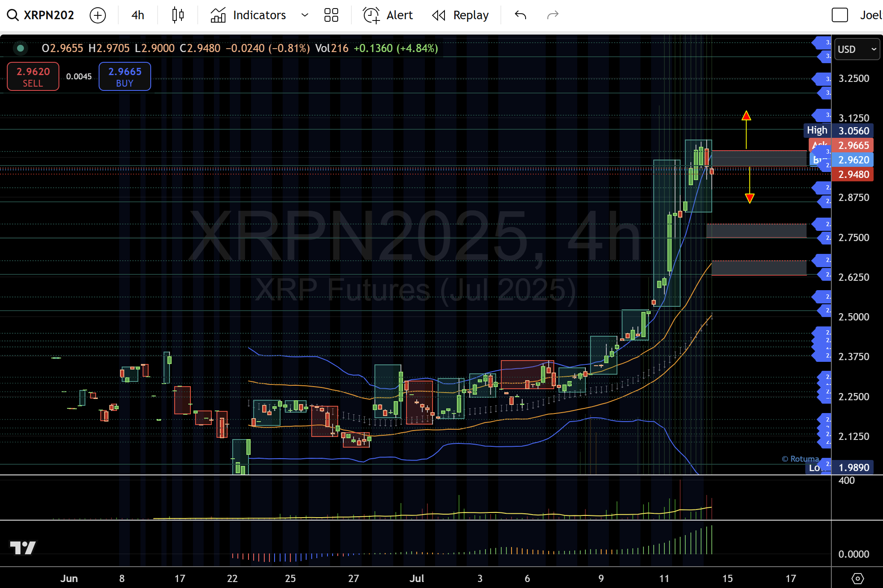Click the compare symbol plus icon
Viewport: 883px width, 588px height.
coord(97,15)
